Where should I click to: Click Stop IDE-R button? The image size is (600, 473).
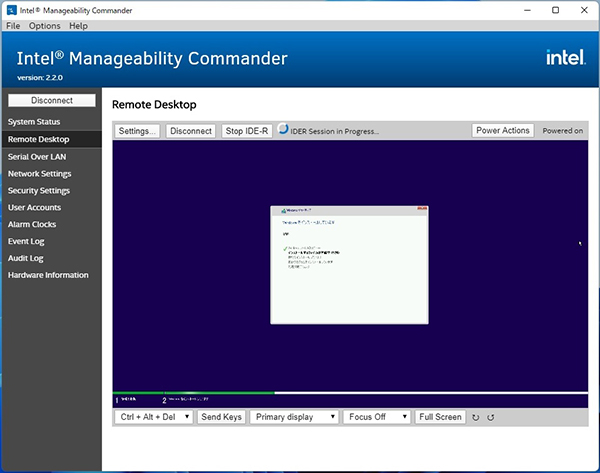[247, 131]
